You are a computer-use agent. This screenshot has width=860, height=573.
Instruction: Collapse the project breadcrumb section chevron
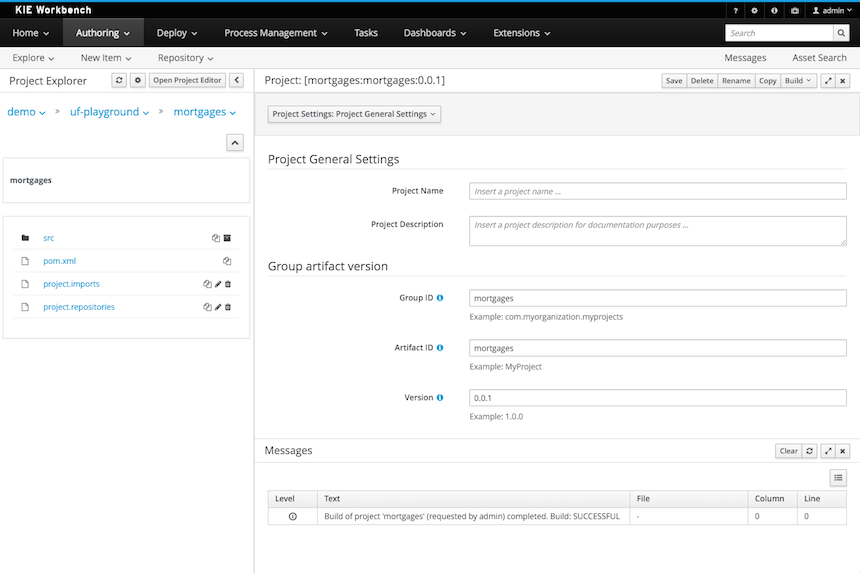tap(235, 143)
